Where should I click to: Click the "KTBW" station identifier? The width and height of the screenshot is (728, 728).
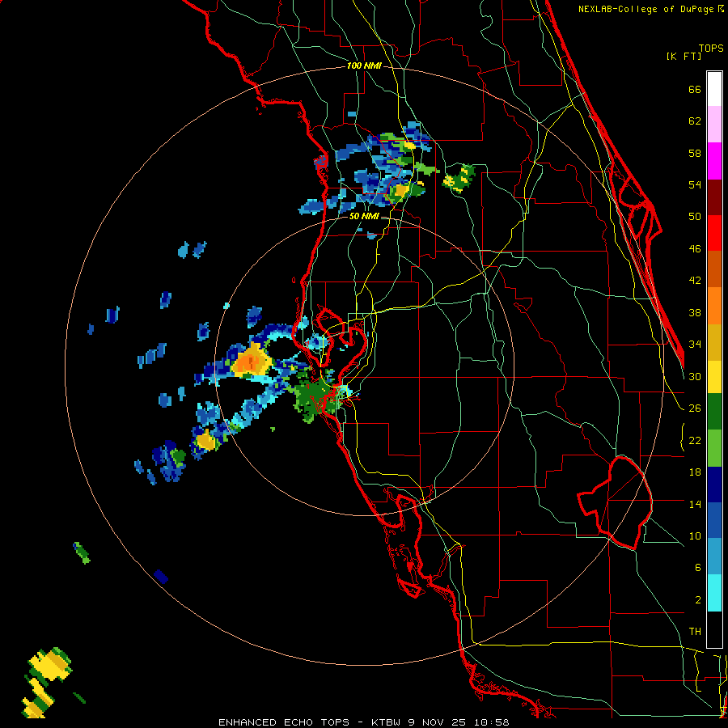tap(386, 722)
